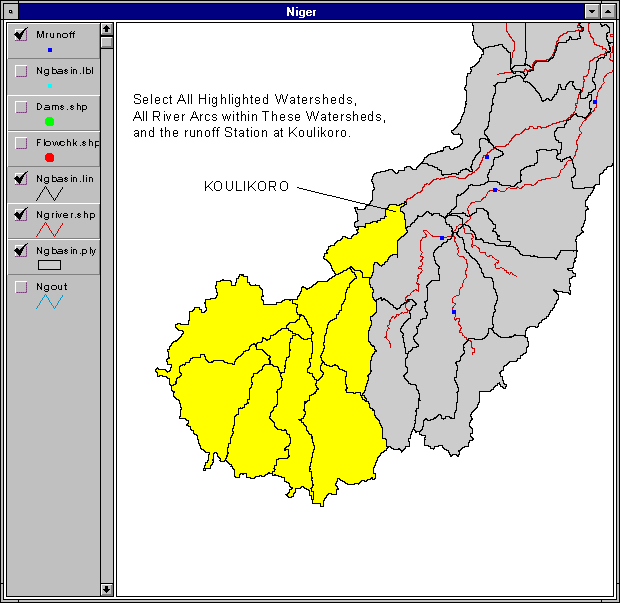Uncheck the Mrunoff theme checkbox
This screenshot has width=621, height=603.
coord(21,35)
